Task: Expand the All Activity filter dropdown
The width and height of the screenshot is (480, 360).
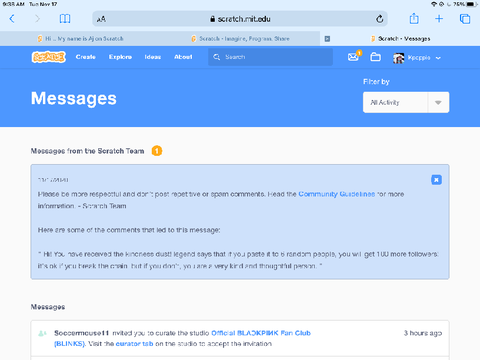Action: (x=406, y=102)
